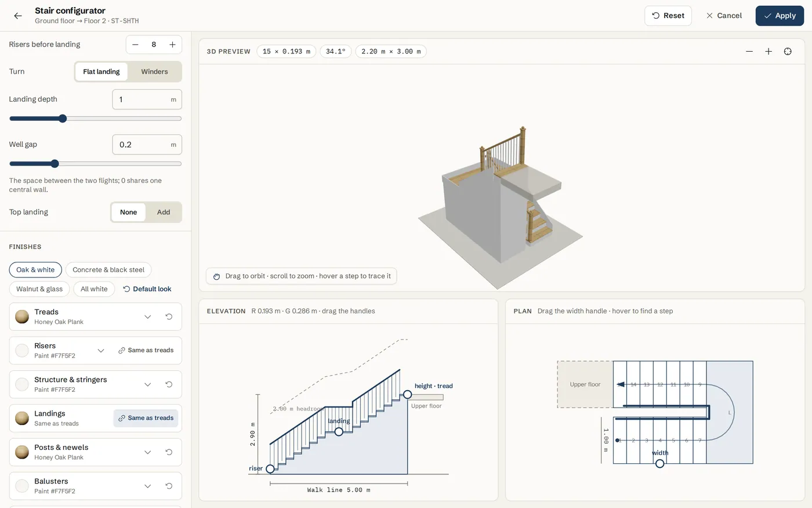
Task: Click the landing handle in elevation
Action: point(339,431)
